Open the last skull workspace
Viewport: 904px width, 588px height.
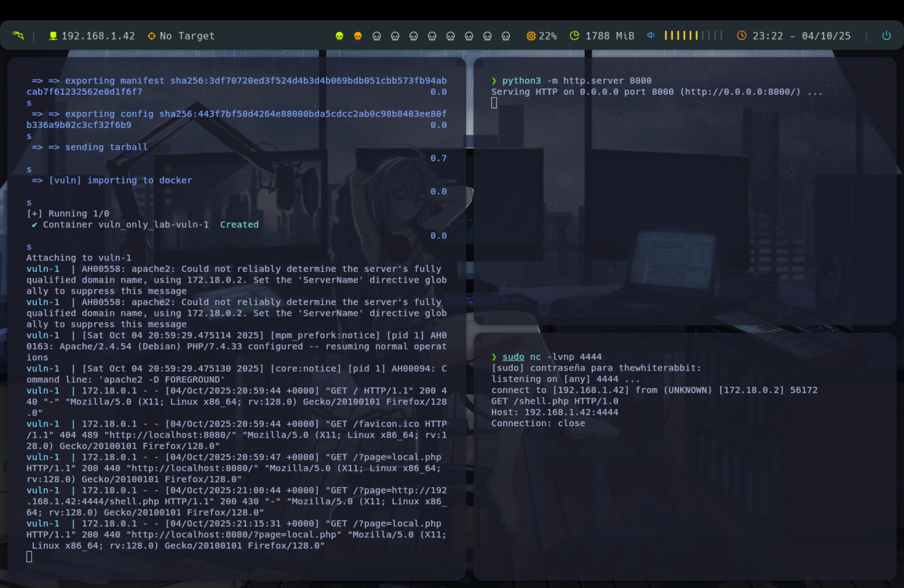click(506, 36)
